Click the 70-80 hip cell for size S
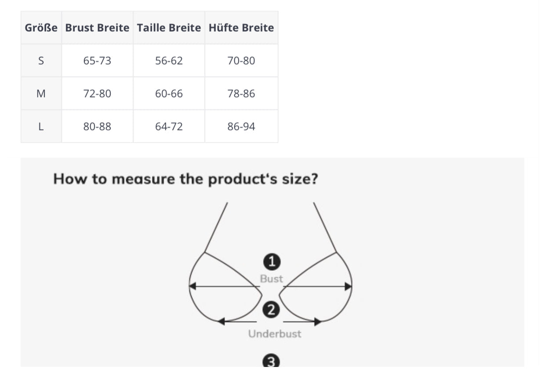 241,61
